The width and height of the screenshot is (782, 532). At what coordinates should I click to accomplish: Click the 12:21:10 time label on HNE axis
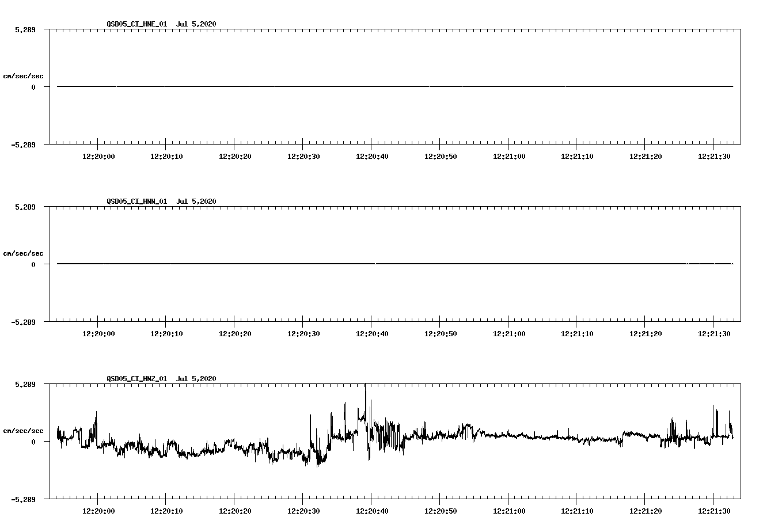coord(577,156)
